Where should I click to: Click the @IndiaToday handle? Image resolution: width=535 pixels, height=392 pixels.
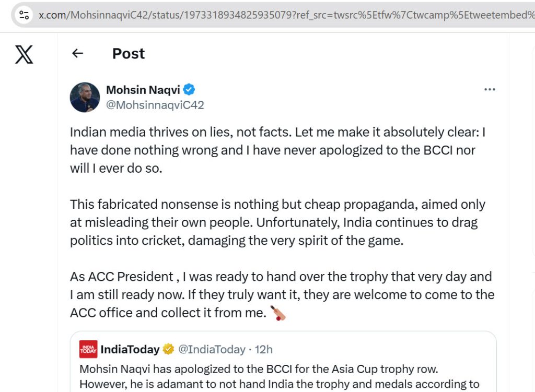(x=212, y=349)
